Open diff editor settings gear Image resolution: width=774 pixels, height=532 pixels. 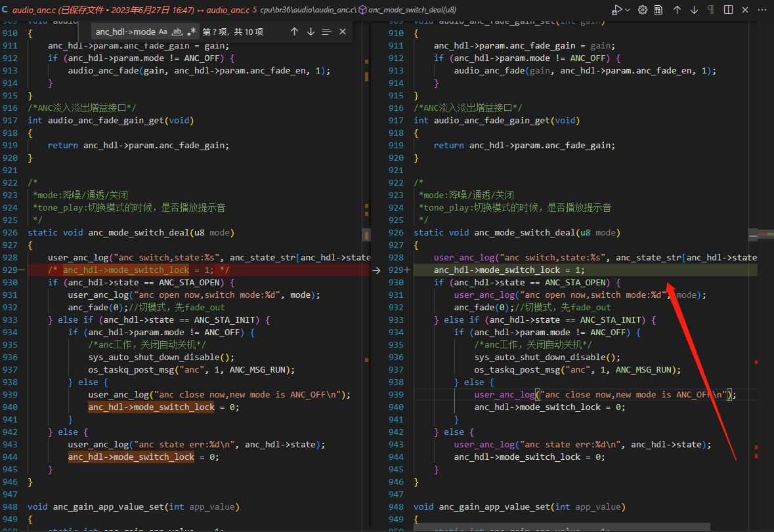[642, 10]
